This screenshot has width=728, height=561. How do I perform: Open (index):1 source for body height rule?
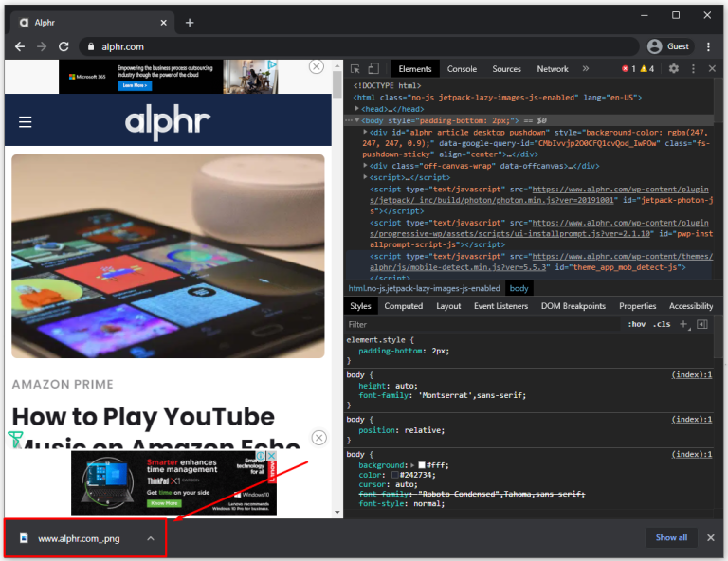click(691, 375)
